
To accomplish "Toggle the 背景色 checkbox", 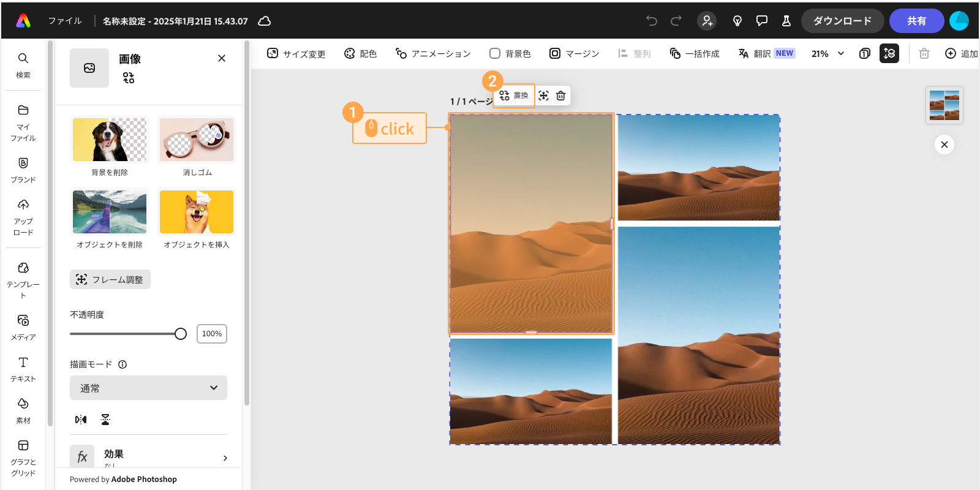I will (x=495, y=53).
